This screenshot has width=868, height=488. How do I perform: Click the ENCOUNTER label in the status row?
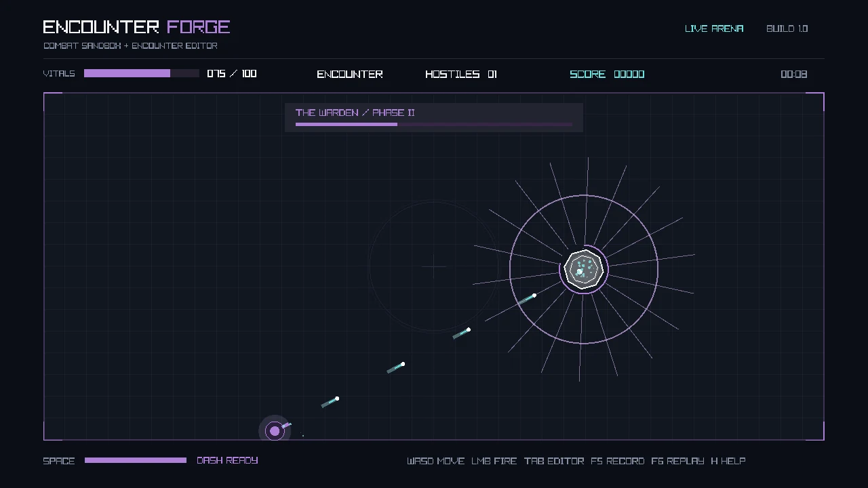click(350, 74)
